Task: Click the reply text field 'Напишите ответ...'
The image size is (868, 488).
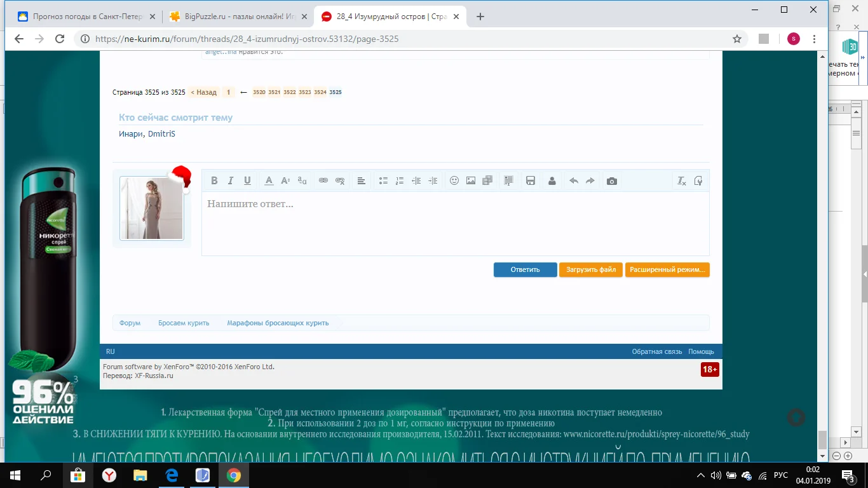Action: coord(456,224)
